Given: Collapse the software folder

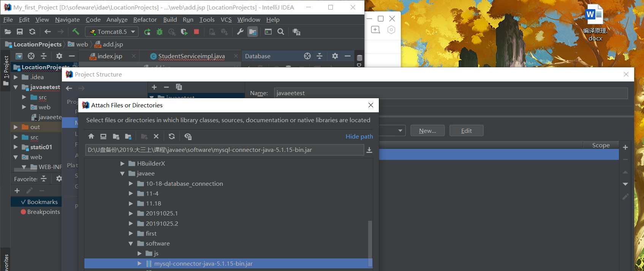Looking at the screenshot, I should (131, 244).
